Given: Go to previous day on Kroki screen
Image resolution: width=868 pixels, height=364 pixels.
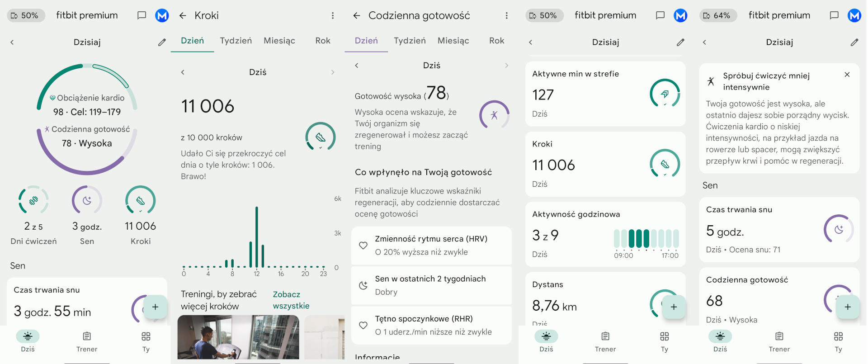Looking at the screenshot, I should pos(183,72).
